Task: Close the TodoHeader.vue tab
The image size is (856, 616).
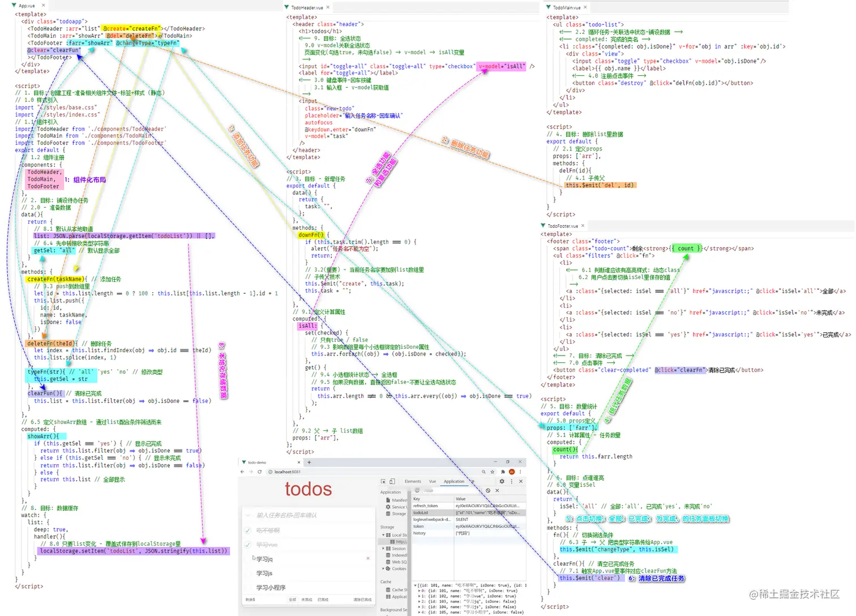Action: 328,7
